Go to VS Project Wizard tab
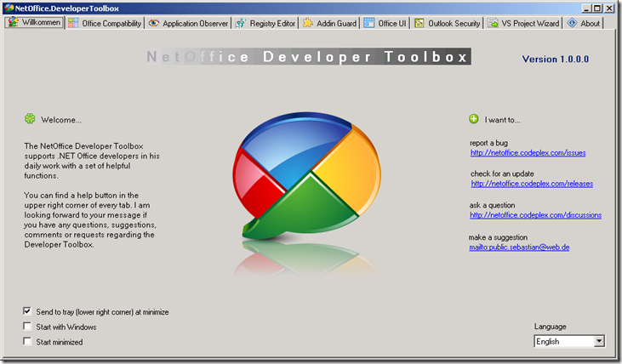The width and height of the screenshot is (622, 364). 523,24
